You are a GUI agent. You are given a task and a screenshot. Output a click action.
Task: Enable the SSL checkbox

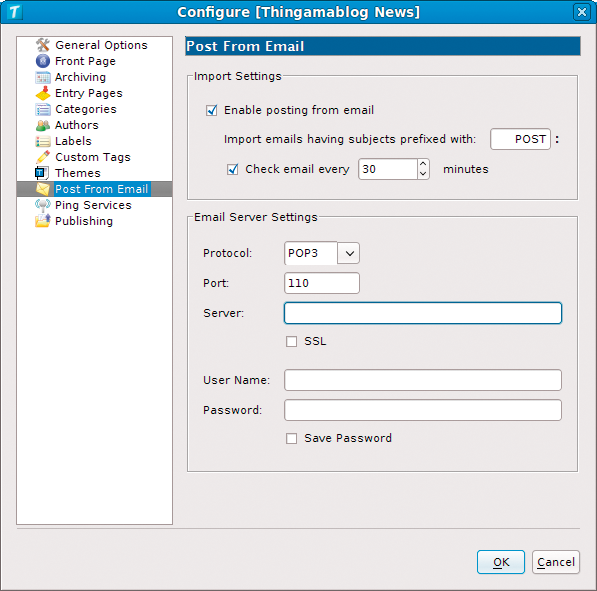[x=291, y=341]
